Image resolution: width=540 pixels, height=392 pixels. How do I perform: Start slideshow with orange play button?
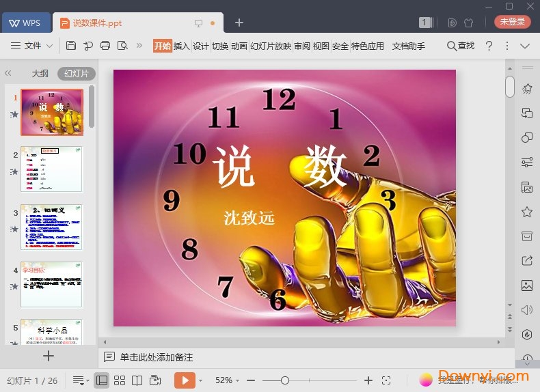point(185,380)
